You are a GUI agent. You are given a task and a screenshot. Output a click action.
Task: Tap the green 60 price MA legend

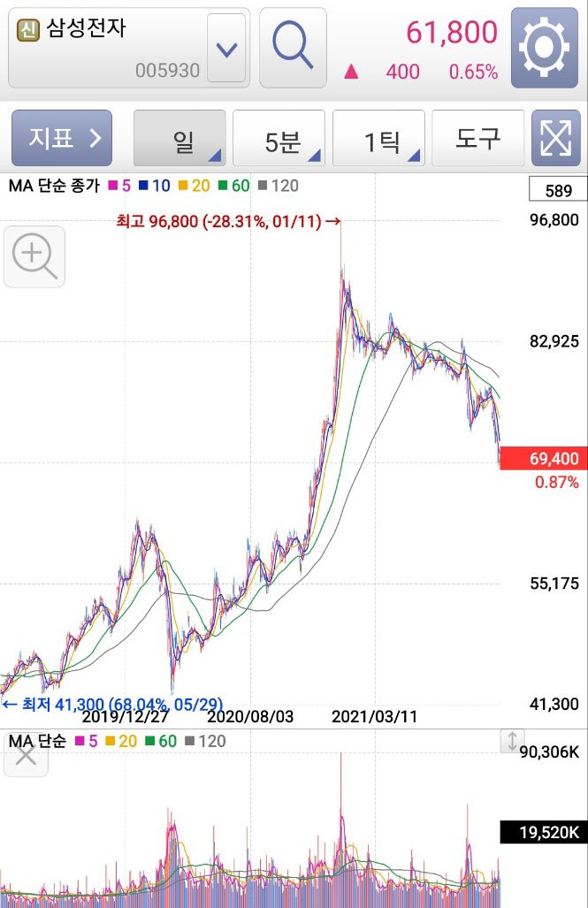pyautogui.click(x=234, y=186)
